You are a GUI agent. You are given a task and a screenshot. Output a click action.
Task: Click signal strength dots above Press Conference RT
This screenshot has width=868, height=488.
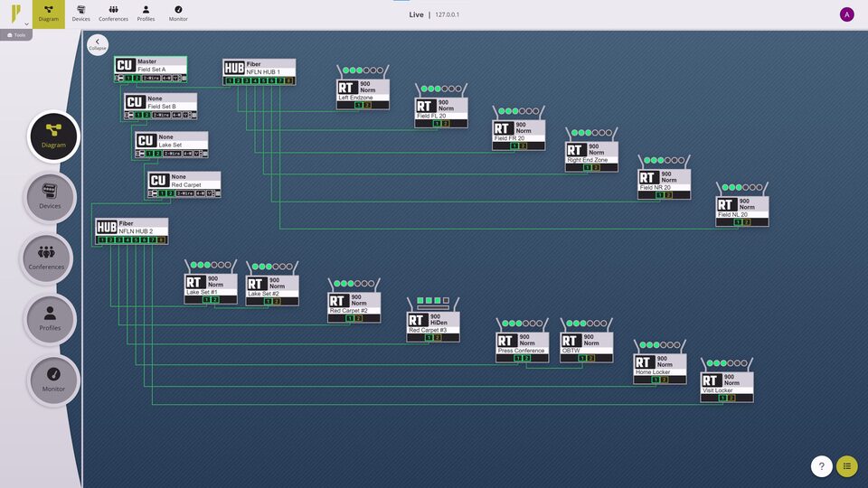coord(522,323)
